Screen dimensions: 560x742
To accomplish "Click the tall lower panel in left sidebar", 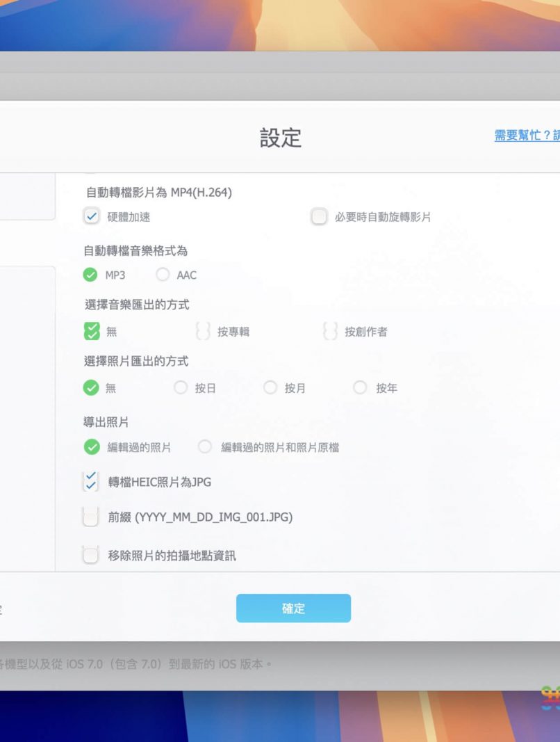I will [28, 417].
